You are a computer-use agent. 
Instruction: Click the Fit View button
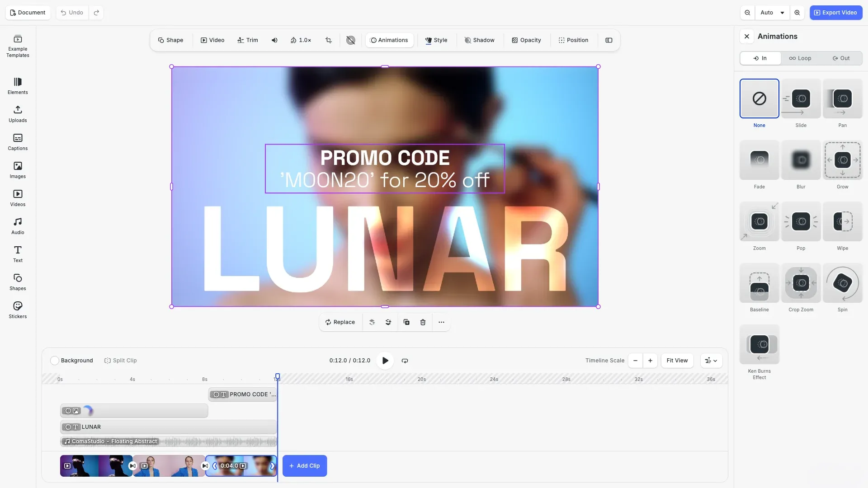(677, 361)
